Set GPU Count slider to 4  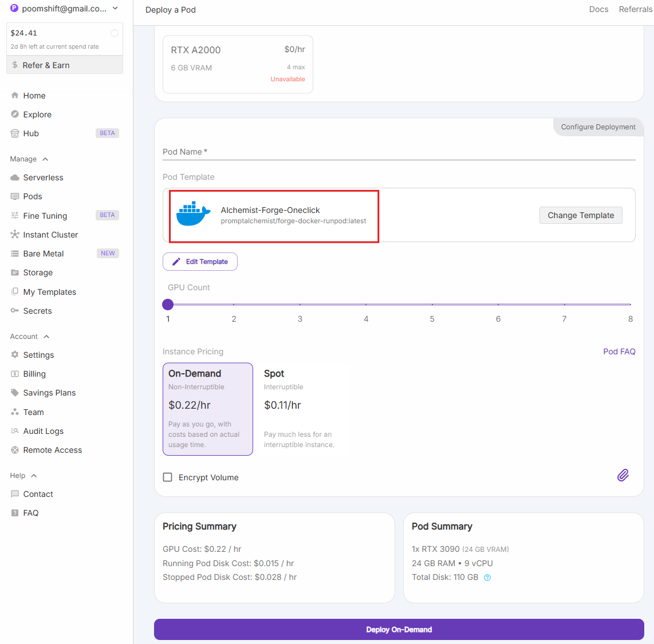[366, 305]
